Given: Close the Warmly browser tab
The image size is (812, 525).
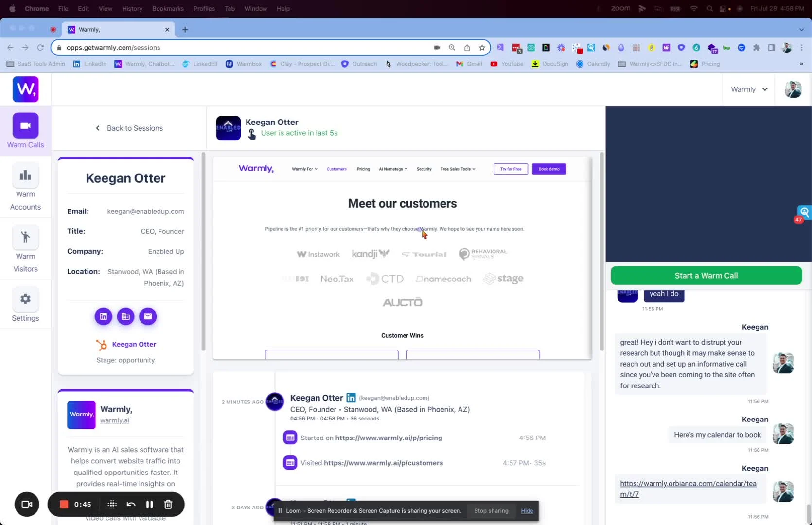Looking at the screenshot, I should [x=167, y=30].
